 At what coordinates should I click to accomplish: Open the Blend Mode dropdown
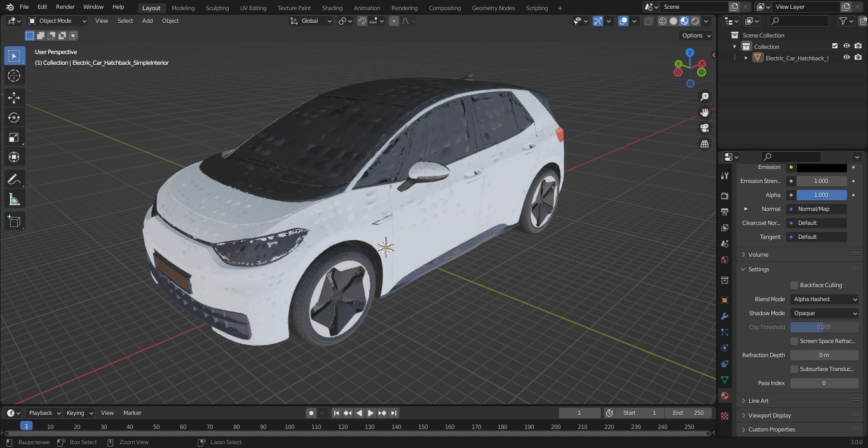click(824, 299)
